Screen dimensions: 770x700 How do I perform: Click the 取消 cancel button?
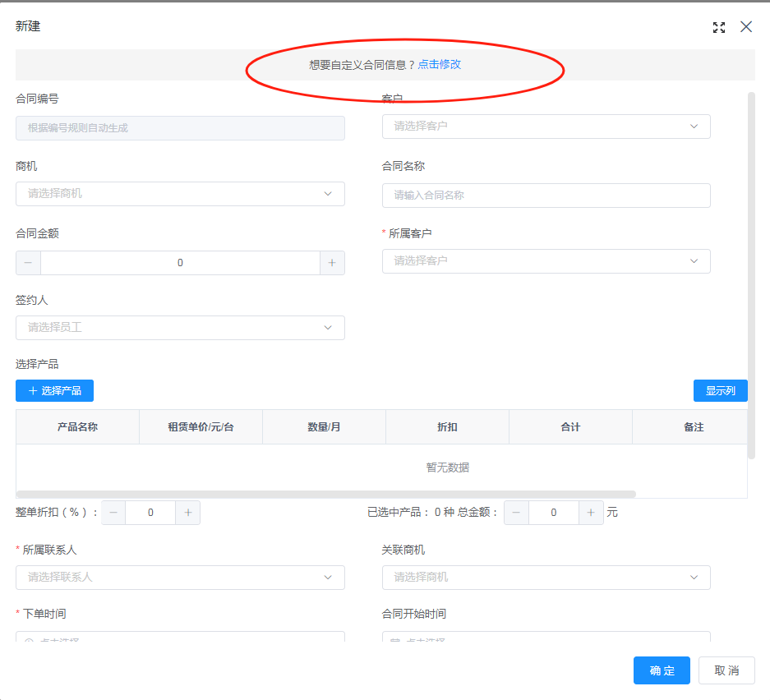(726, 670)
